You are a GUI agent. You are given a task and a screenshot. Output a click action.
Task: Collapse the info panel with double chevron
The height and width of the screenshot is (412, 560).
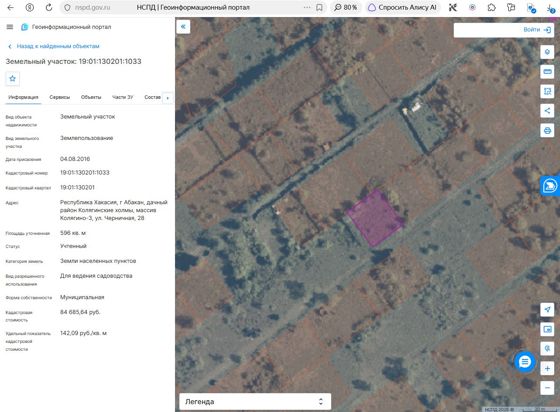click(x=183, y=26)
